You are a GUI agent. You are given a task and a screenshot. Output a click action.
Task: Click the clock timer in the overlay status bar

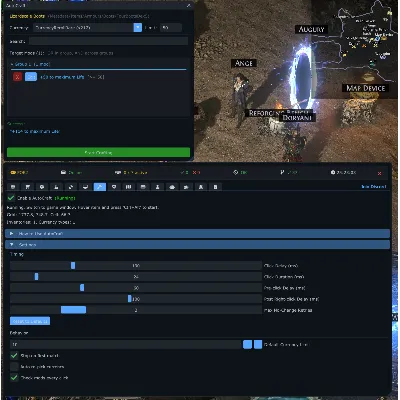point(343,173)
